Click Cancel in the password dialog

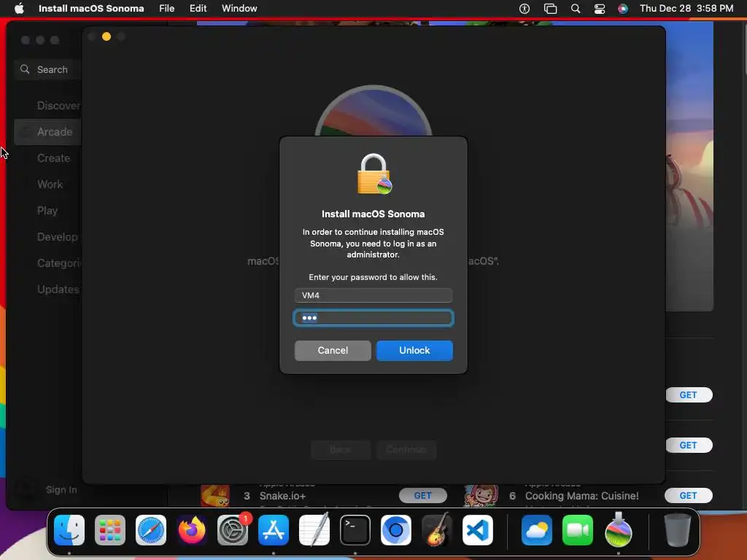[x=333, y=351]
